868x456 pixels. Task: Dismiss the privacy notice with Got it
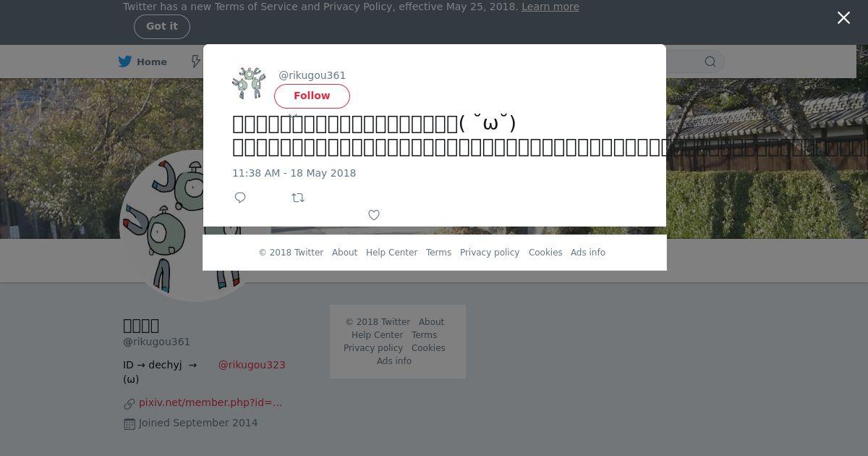[162, 26]
